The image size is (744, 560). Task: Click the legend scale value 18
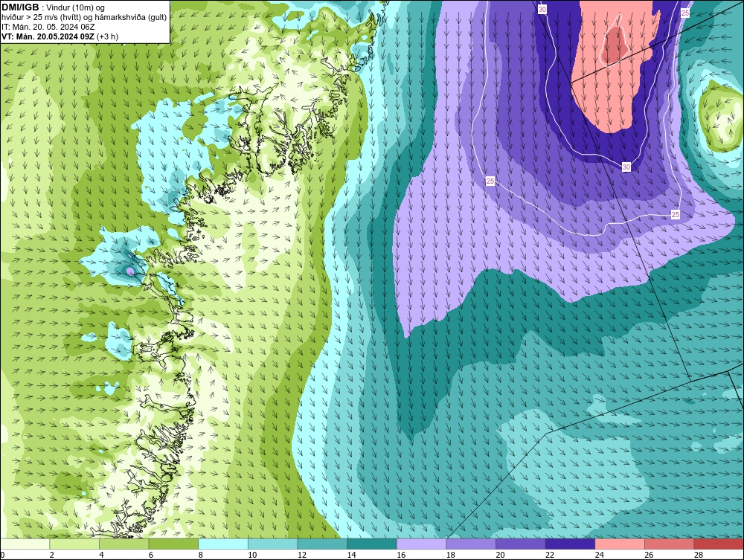pos(450,555)
